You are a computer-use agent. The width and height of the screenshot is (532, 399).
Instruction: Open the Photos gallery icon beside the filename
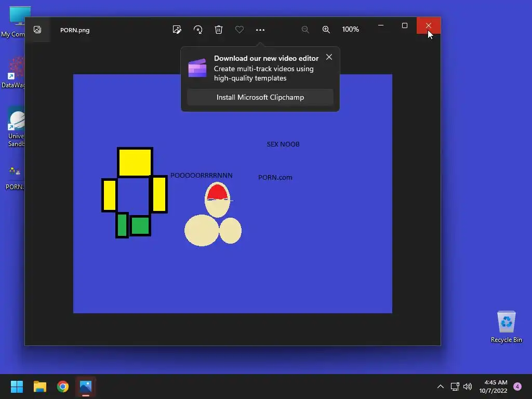(x=37, y=30)
